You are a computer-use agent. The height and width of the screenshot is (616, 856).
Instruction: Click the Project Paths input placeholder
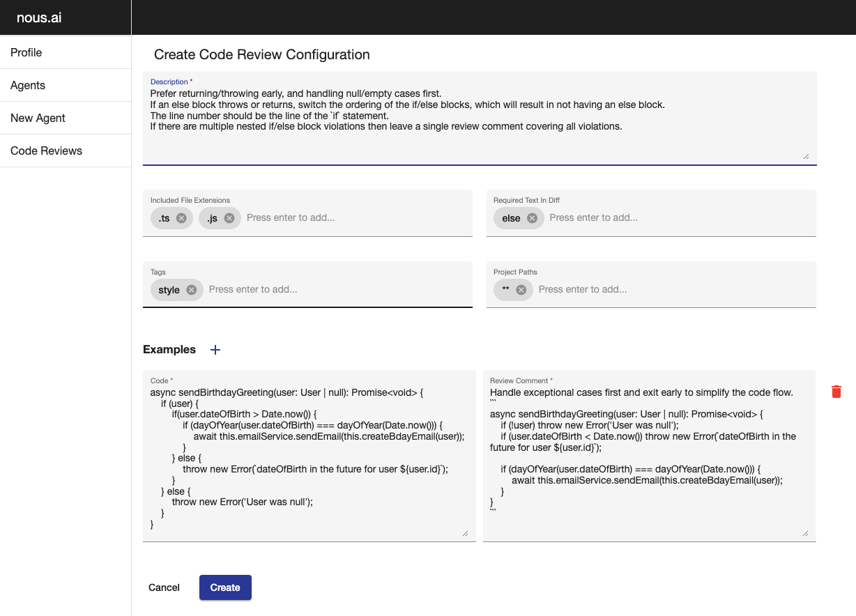tap(583, 289)
